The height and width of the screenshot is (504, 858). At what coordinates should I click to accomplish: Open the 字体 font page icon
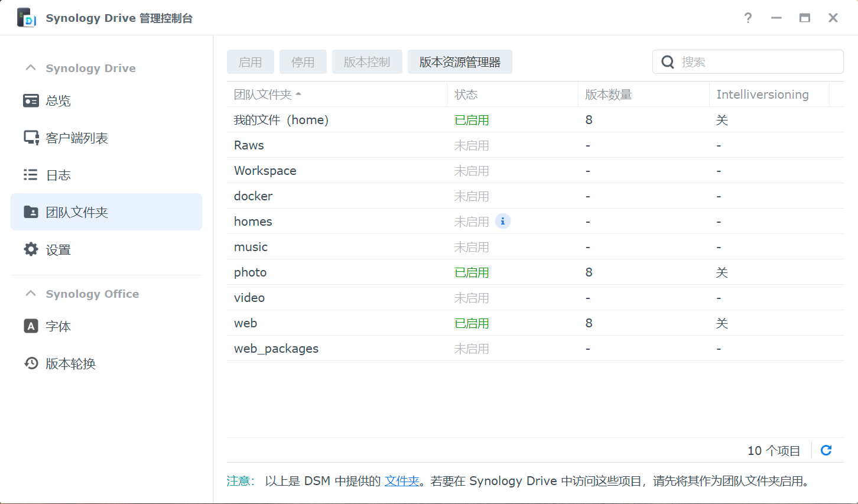point(31,326)
